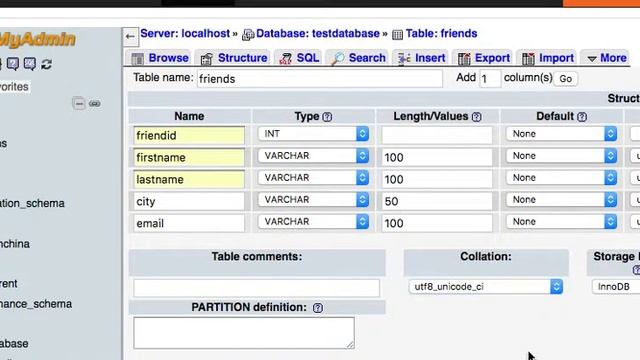Unlink navigation from main panel

click(95, 104)
